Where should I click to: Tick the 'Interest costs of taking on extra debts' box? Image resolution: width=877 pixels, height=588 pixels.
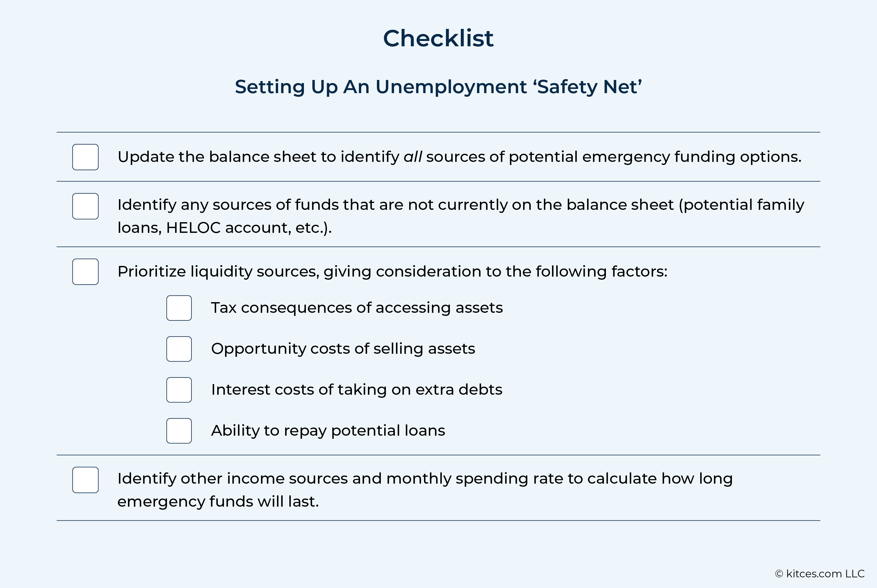[x=179, y=390]
